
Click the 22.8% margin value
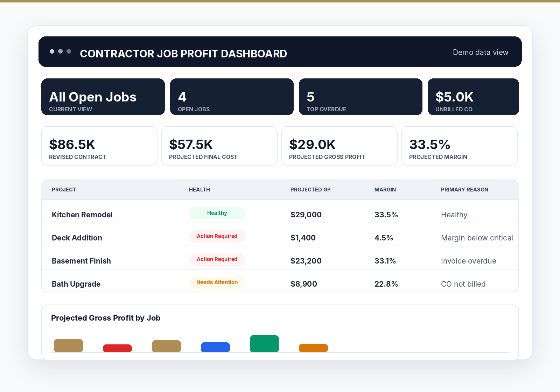coord(386,284)
